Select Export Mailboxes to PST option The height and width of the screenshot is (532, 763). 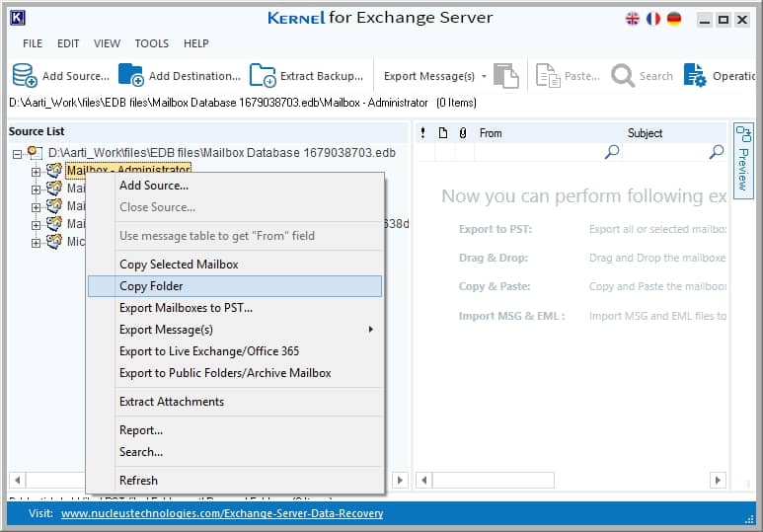point(235,308)
